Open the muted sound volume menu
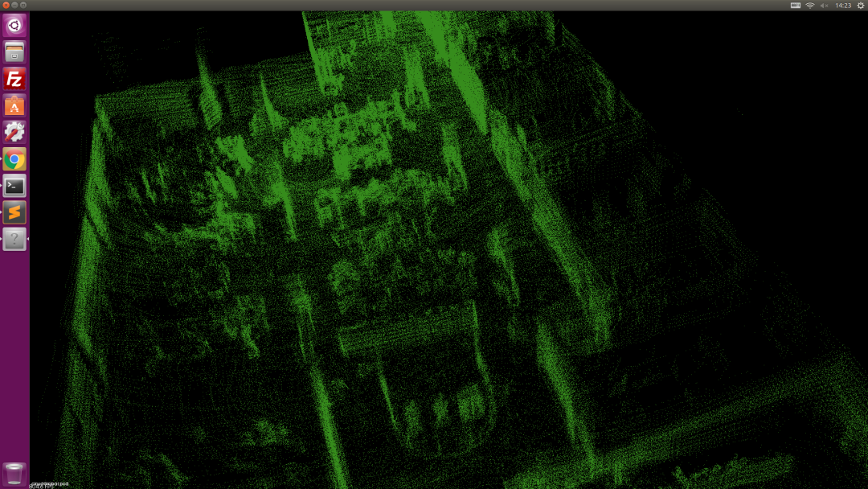This screenshot has height=489, width=868. click(x=825, y=6)
